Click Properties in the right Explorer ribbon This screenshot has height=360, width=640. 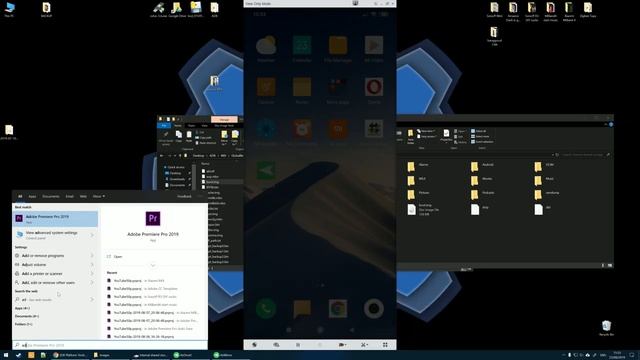(x=446, y=136)
